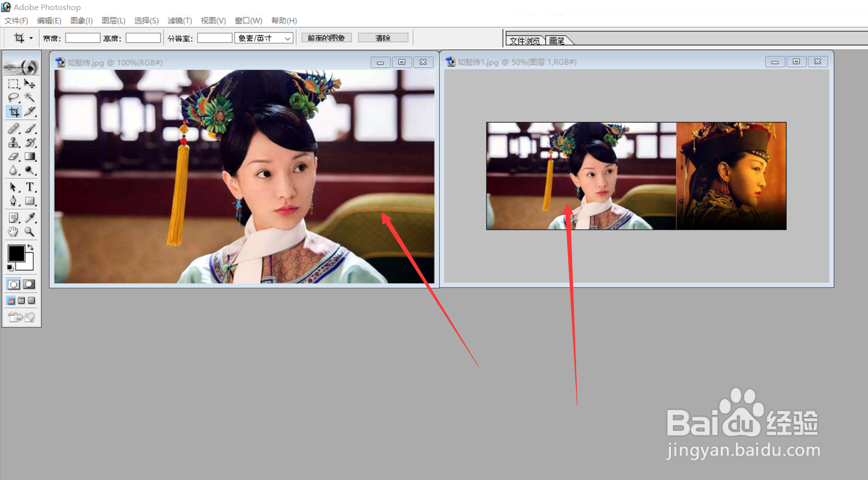Viewport: 868px width, 480px height.
Task: Select the Lasso tool
Action: pos(14,98)
